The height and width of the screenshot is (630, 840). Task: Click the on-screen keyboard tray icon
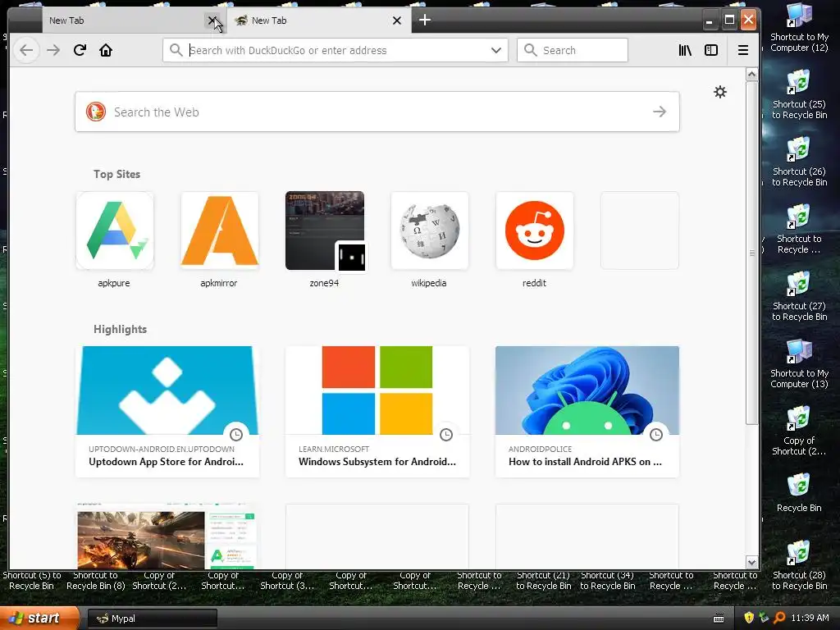[x=719, y=619]
